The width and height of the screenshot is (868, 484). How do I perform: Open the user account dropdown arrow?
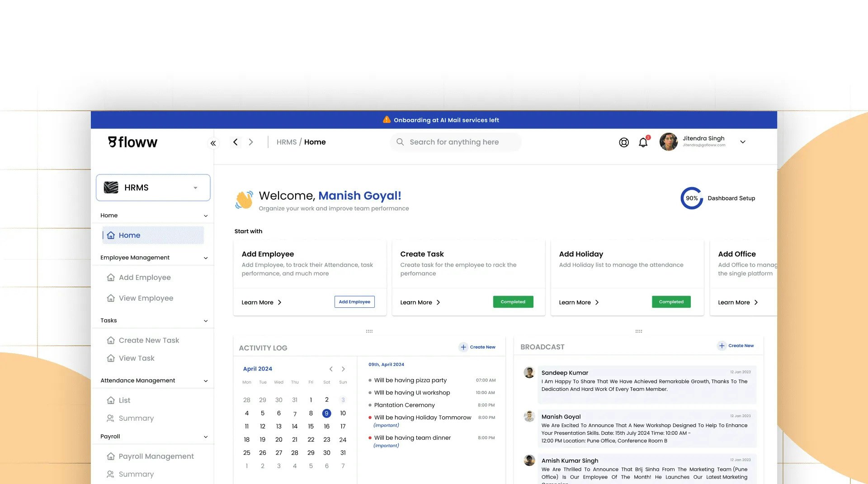pos(742,142)
